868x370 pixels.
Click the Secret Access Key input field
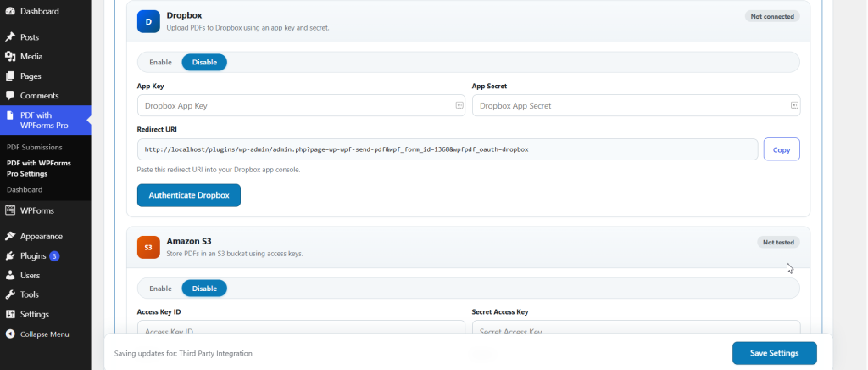tap(636, 328)
